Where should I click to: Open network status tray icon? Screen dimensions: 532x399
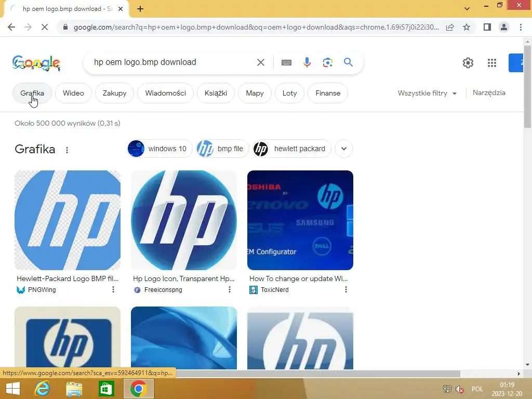pos(447,389)
